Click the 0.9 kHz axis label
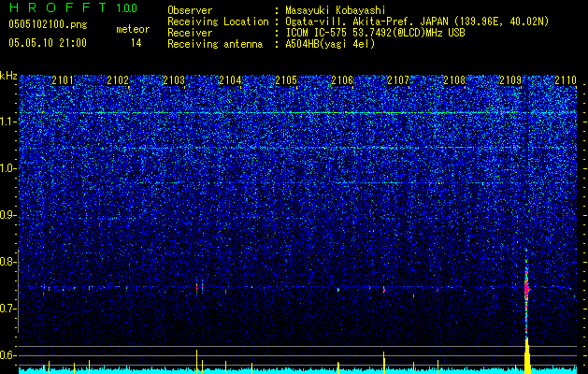The height and width of the screenshot is (374, 588). click(7, 215)
